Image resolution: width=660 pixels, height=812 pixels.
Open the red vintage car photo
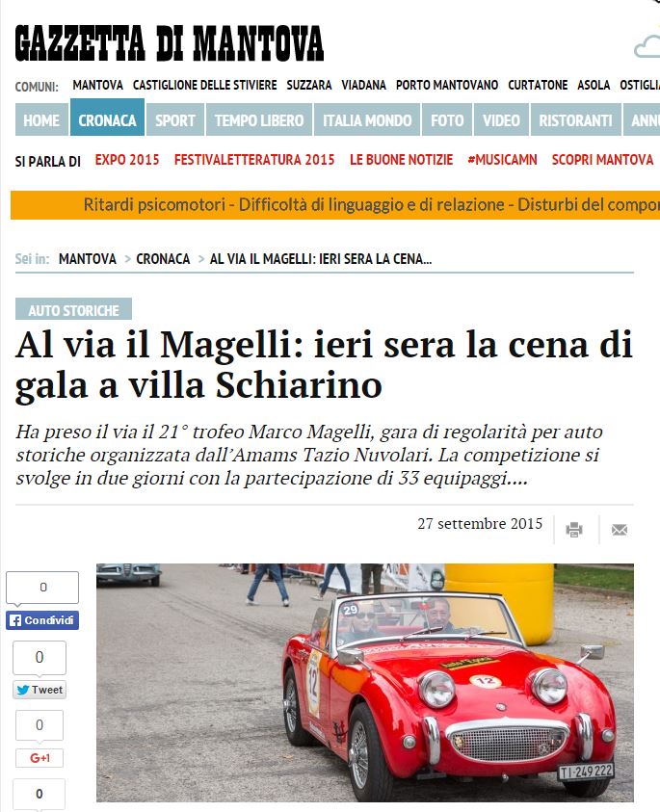pos(365,683)
